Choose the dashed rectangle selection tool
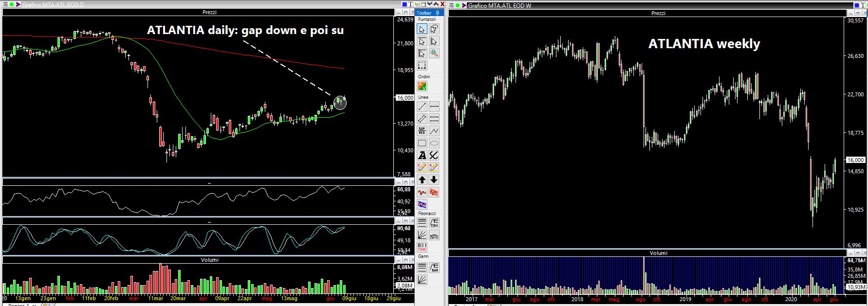 422,65
